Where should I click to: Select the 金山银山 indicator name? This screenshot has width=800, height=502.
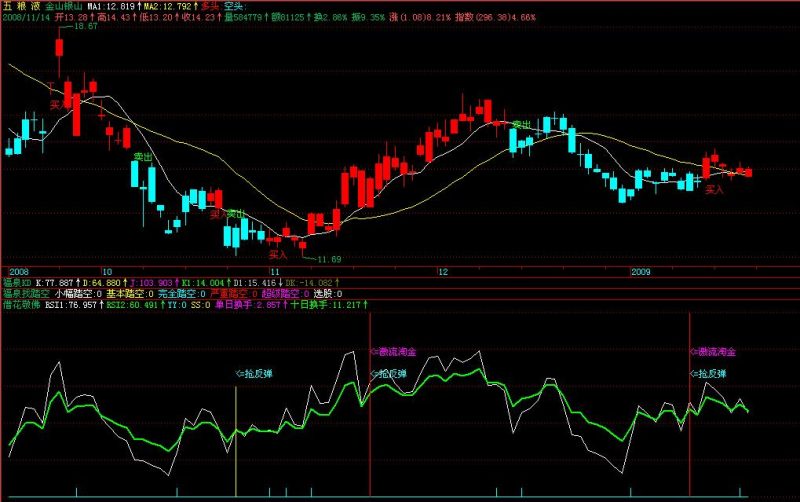[63, 7]
